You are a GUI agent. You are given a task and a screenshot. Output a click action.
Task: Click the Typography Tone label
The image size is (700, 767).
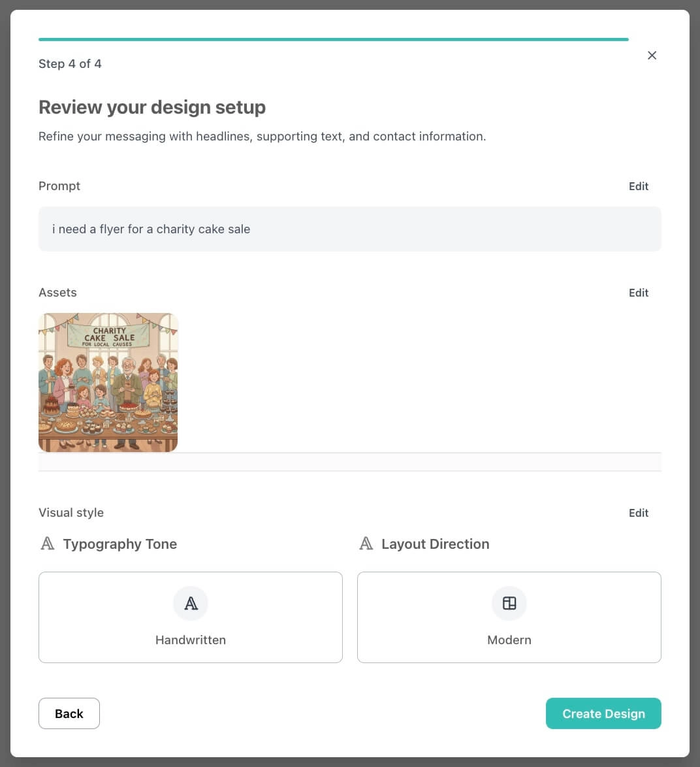pyautogui.click(x=119, y=544)
